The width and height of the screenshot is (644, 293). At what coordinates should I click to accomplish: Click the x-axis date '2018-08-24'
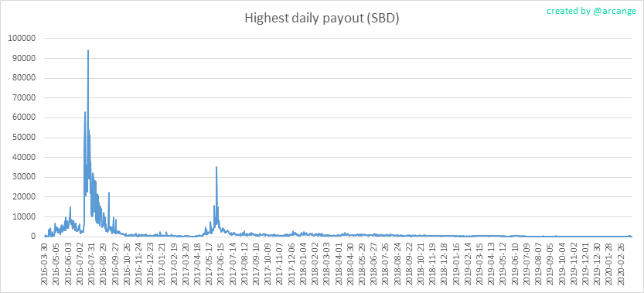coord(397,264)
